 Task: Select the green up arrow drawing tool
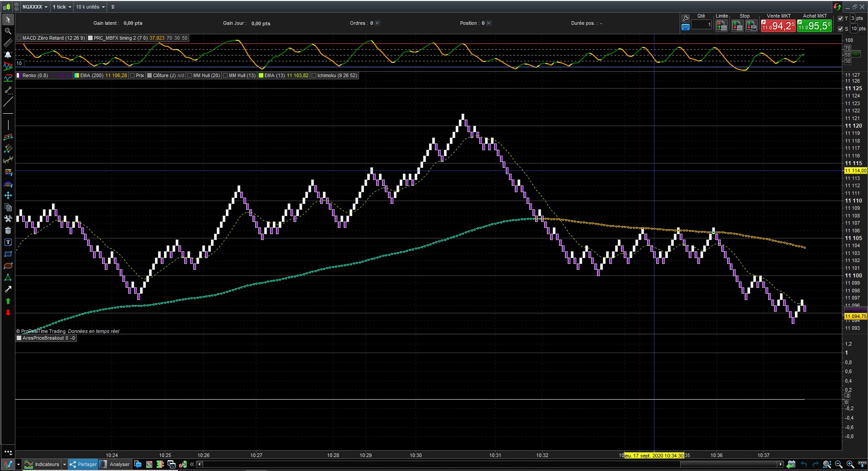point(8,301)
